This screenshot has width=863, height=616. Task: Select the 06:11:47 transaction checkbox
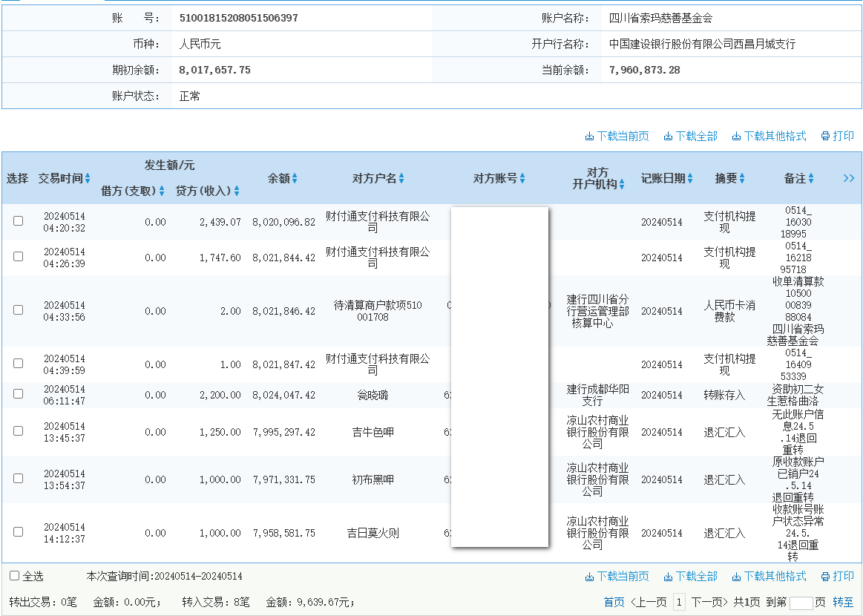click(18, 393)
